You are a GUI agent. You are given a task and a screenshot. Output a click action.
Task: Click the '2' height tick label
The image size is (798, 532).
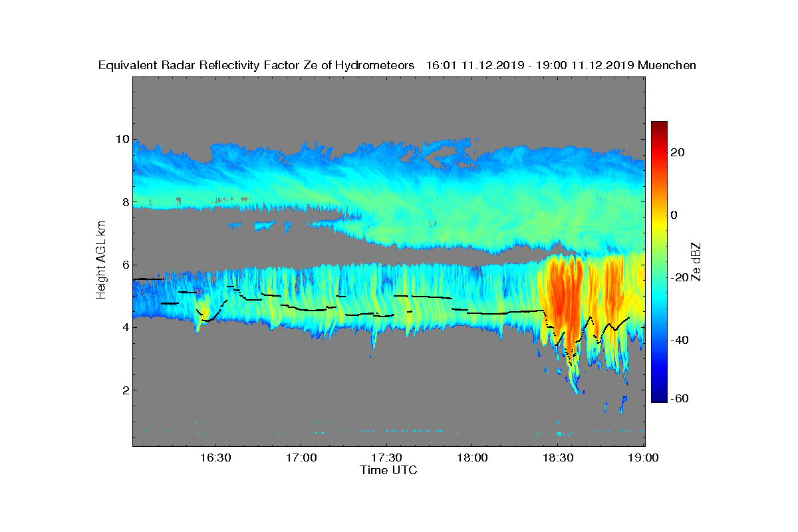point(124,390)
